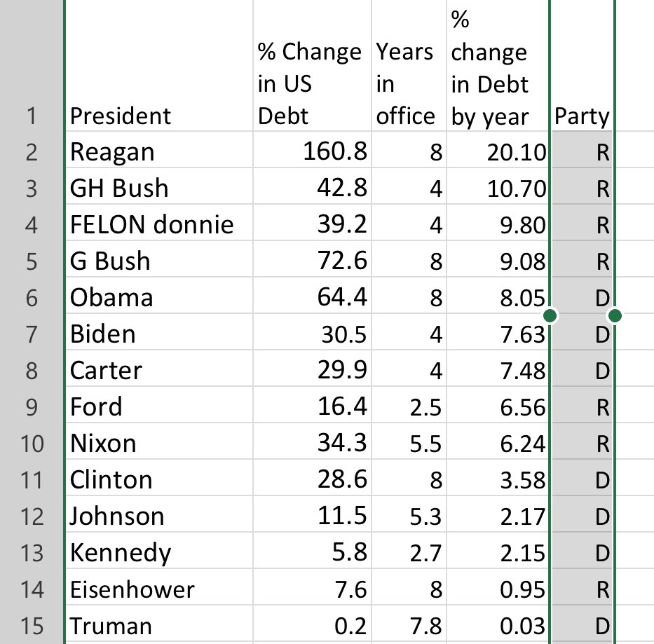Click the Years in office header cell

[405, 84]
